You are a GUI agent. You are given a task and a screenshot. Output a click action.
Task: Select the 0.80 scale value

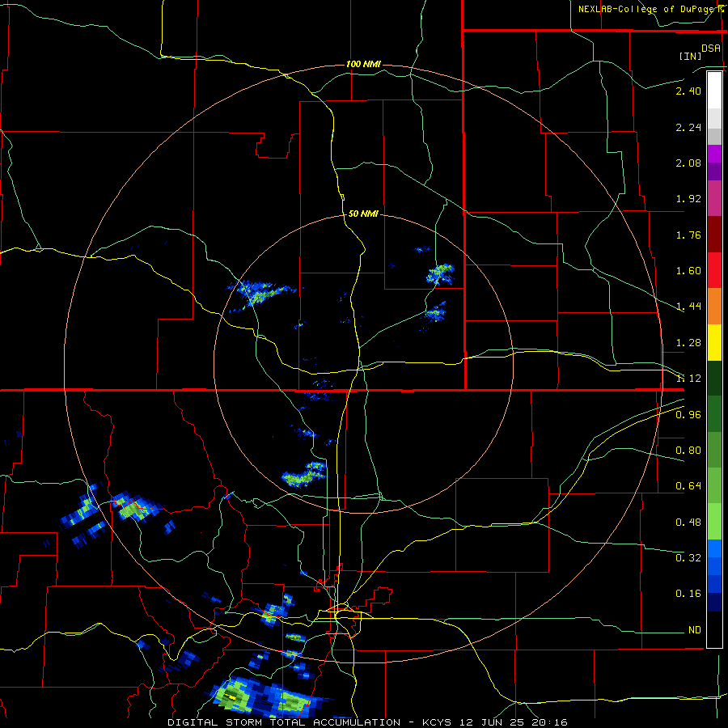coord(688,451)
